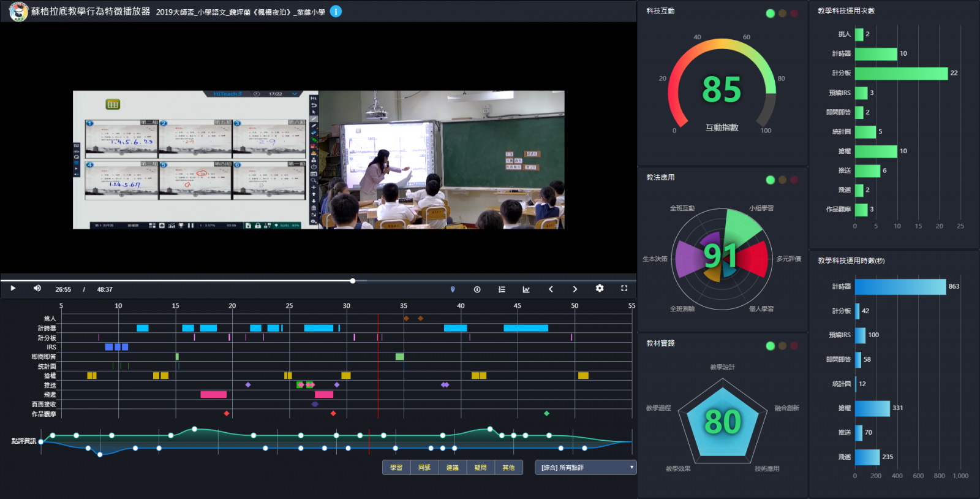Open the circled info icon in playback bar
The image size is (980, 499).
point(477,289)
